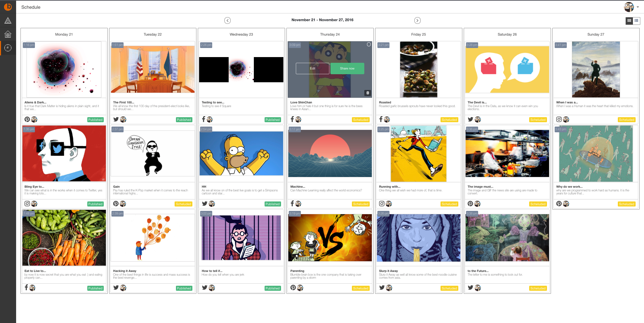This screenshot has width=644, height=323.
Task: Click the Twitter icon on the HH post
Action: (204, 203)
